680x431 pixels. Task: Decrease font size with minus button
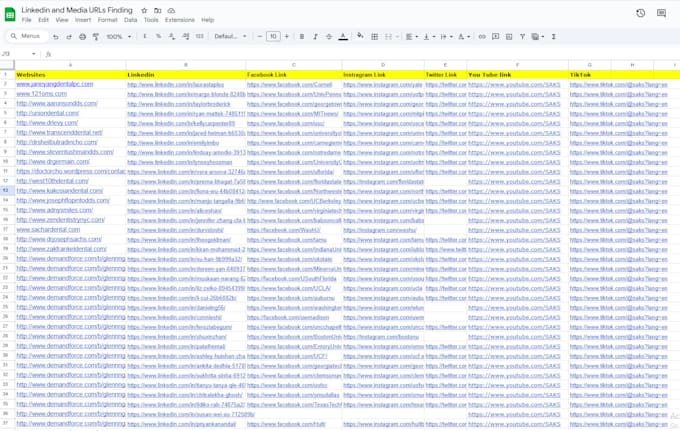pyautogui.click(x=260, y=36)
